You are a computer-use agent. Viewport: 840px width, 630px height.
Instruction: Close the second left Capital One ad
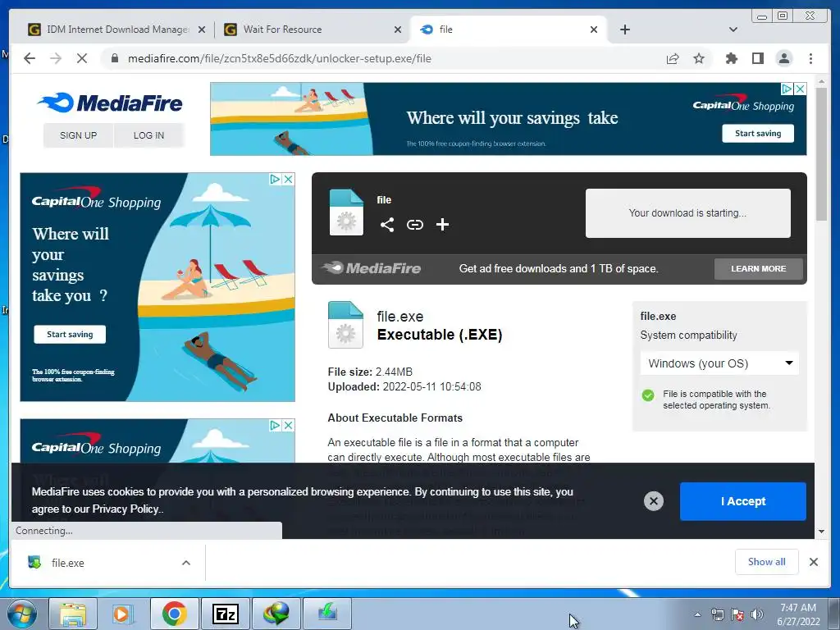288,426
